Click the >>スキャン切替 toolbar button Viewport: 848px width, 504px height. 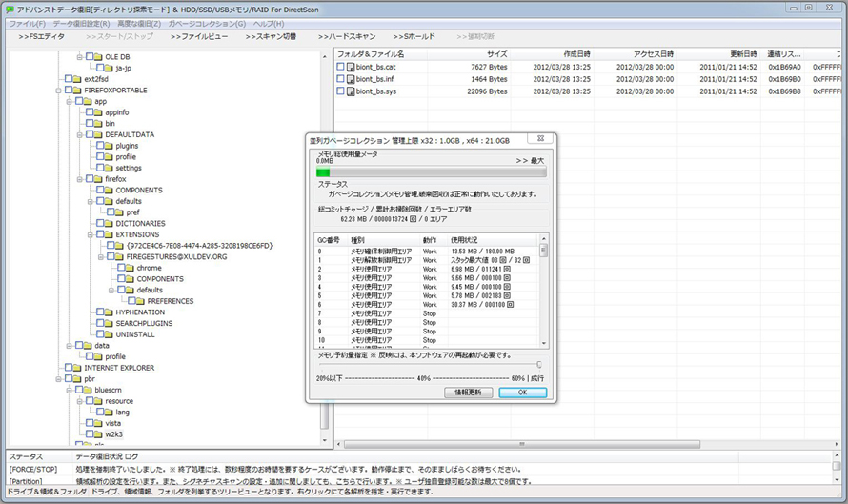click(x=271, y=36)
